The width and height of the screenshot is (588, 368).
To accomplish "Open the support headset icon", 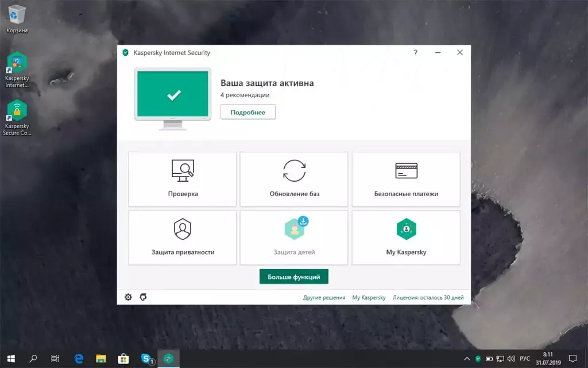I will (143, 297).
